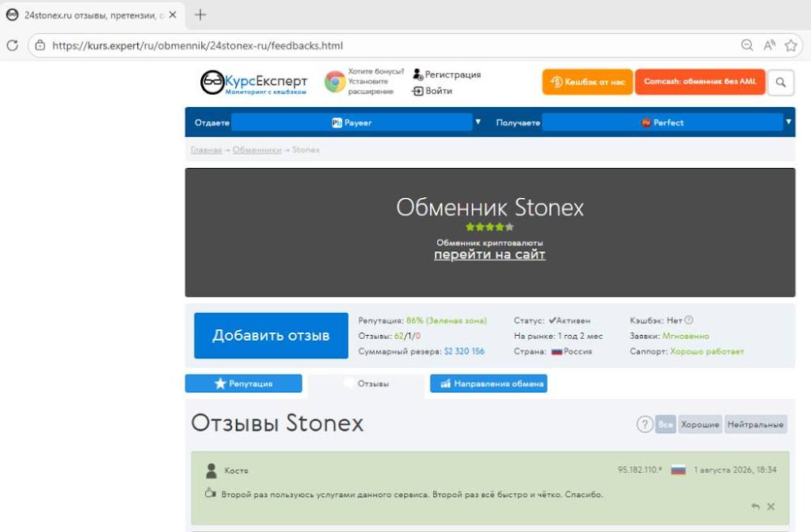
Task: Open the Получаете Perfect dropdown
Action: coord(662,122)
